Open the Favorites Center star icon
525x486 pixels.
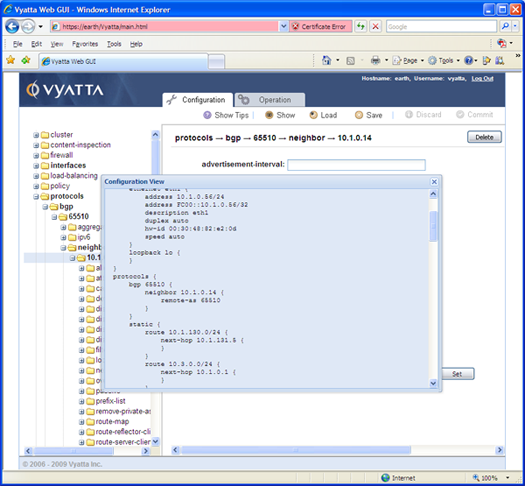11,60
